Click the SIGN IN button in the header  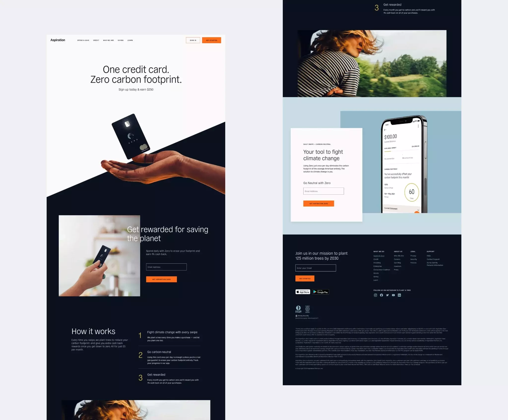tap(192, 40)
